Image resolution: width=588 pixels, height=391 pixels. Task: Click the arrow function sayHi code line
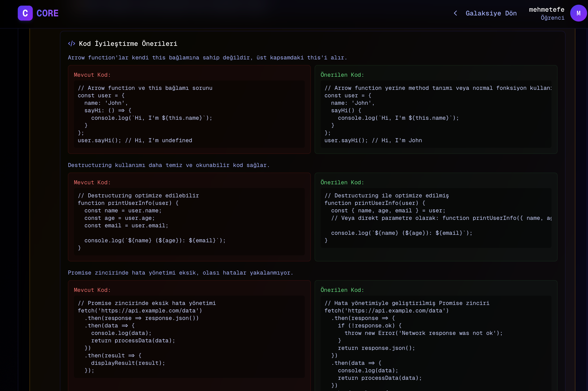tap(108, 110)
